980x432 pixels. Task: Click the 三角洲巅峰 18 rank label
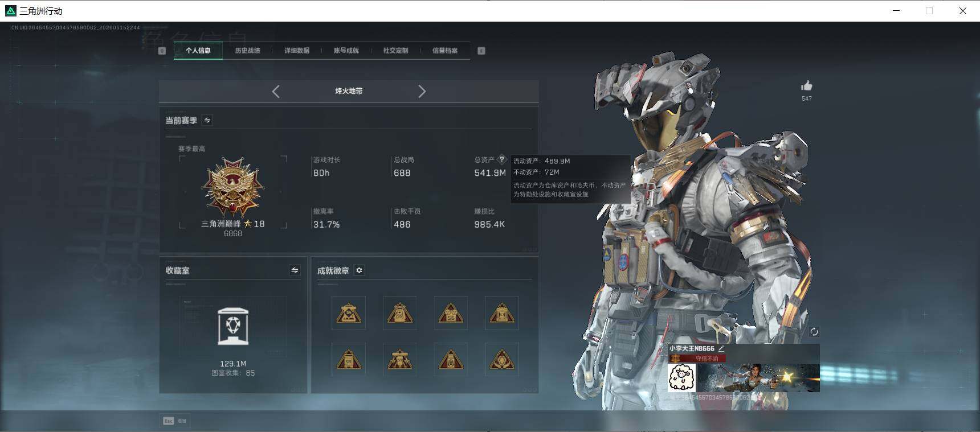[233, 224]
